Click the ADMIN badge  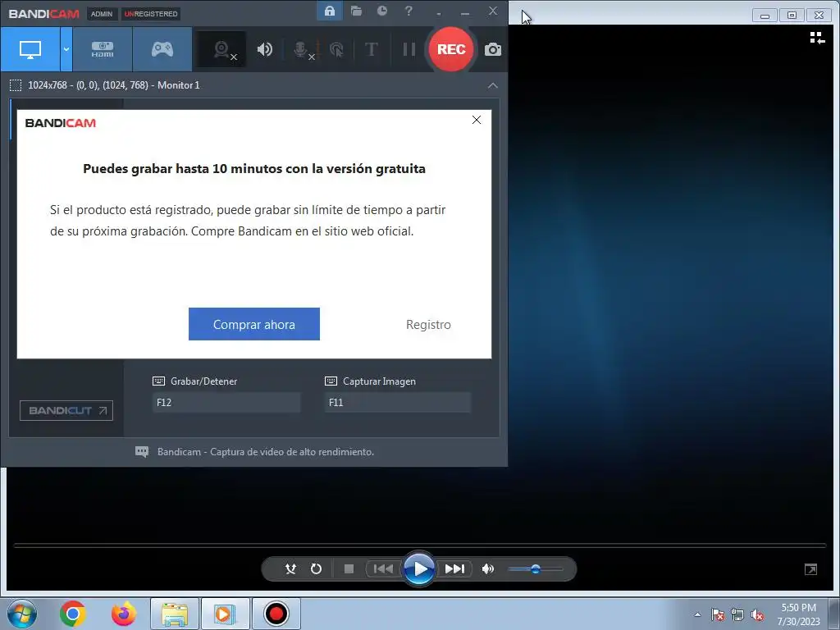pos(102,14)
